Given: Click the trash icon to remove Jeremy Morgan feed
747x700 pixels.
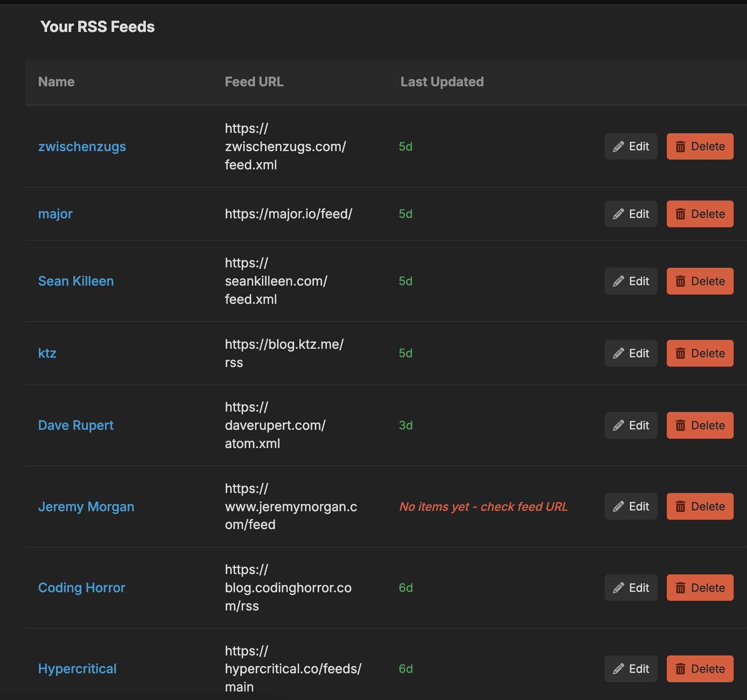Looking at the screenshot, I should pyautogui.click(x=681, y=506).
